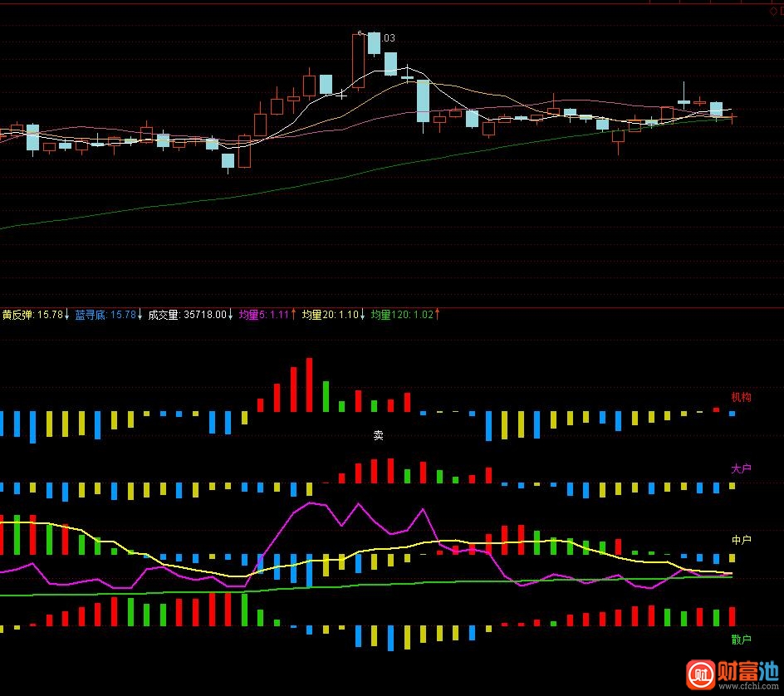Click the red '机构' row label
The image size is (784, 696).
741,397
